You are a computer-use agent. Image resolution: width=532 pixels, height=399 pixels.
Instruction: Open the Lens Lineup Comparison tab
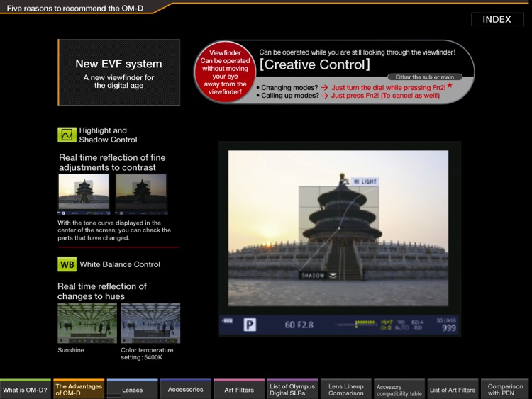(x=345, y=389)
